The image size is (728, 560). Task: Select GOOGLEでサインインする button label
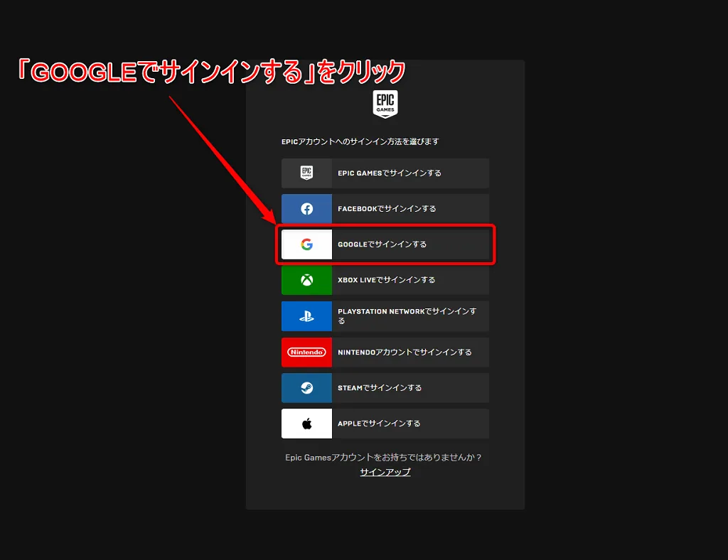[382, 244]
